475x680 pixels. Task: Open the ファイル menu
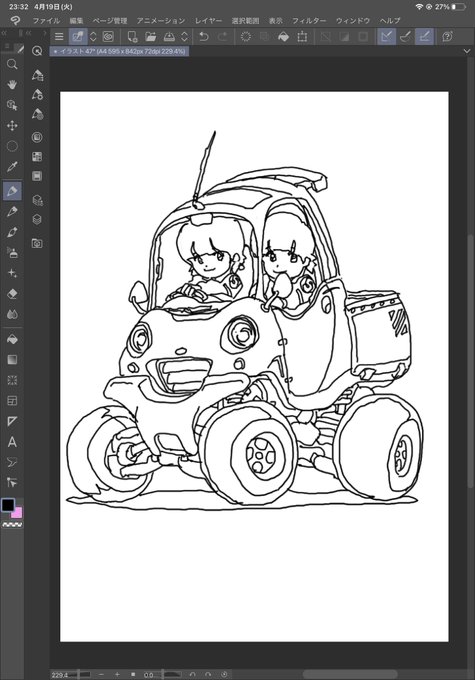[46, 20]
